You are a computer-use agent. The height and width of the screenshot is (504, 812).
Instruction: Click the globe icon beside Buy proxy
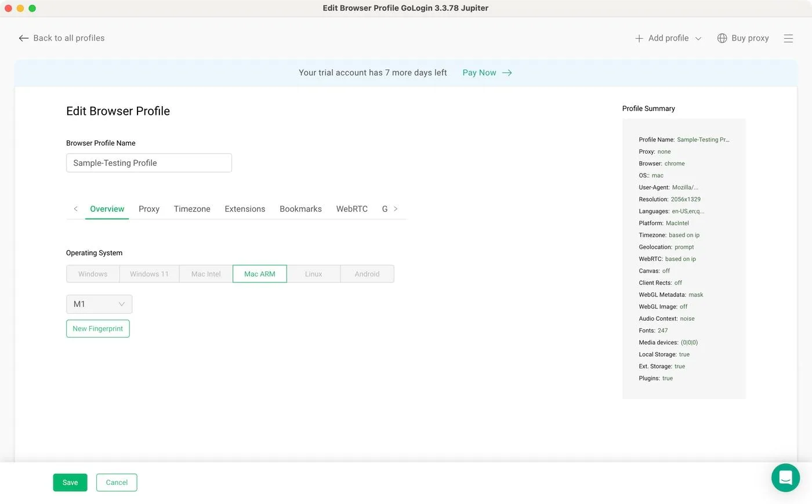tap(722, 38)
